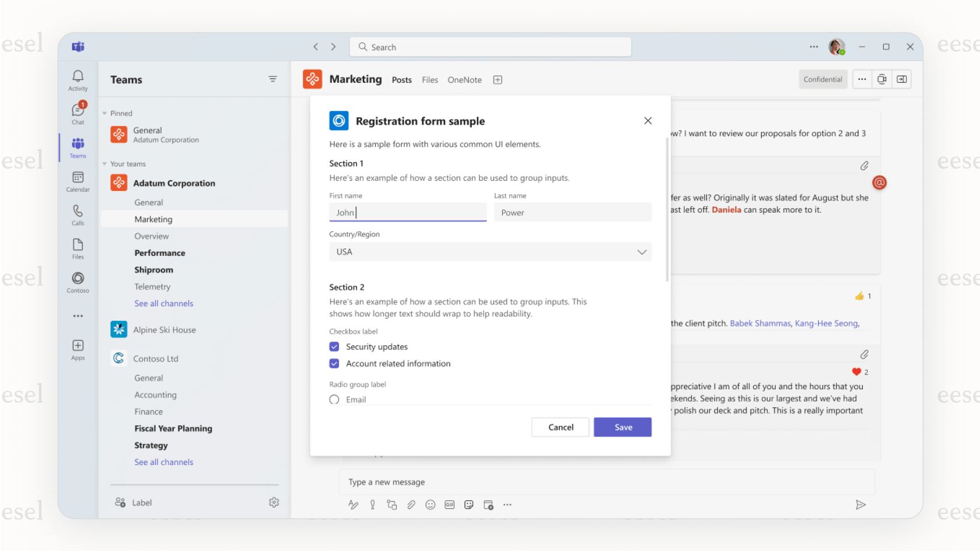
Task: Collapse the Pinned teams section
Action: (x=103, y=113)
